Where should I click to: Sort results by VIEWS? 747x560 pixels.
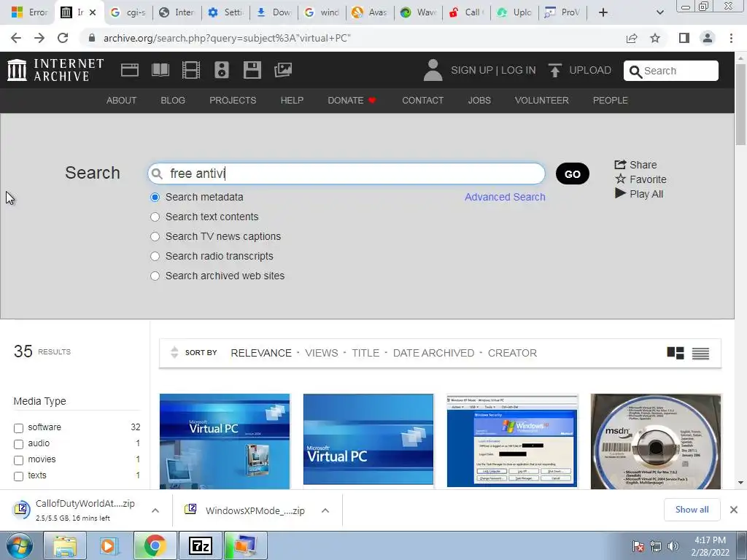[x=322, y=353]
